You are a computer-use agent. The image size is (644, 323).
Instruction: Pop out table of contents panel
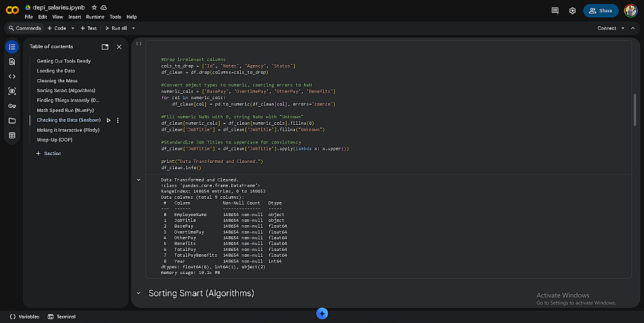point(105,47)
